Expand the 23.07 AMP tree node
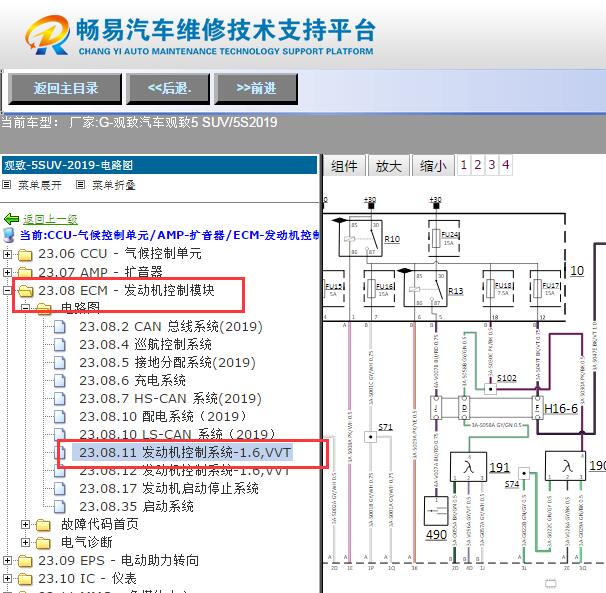The height and width of the screenshot is (593, 606). (x=7, y=272)
